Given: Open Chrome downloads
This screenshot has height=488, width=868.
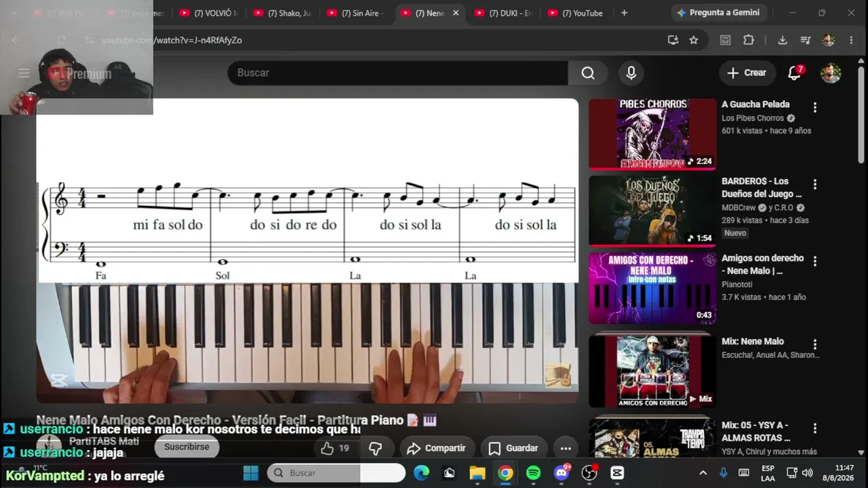Looking at the screenshot, I should click(x=783, y=40).
